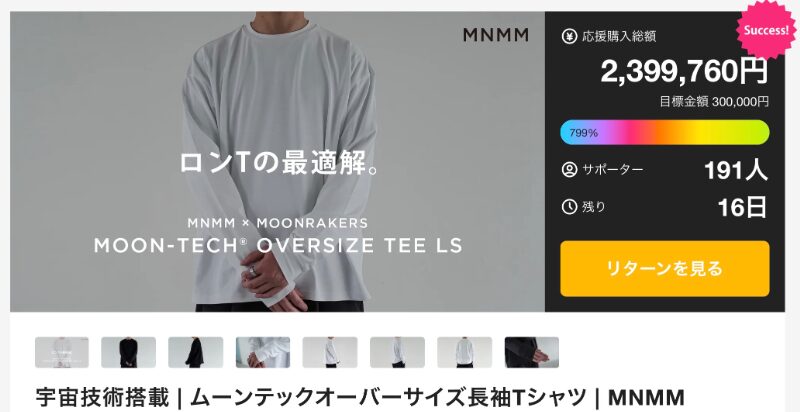The width and height of the screenshot is (800, 412).
Task: Show the white tee back view thumbnail
Action: pos(464,352)
